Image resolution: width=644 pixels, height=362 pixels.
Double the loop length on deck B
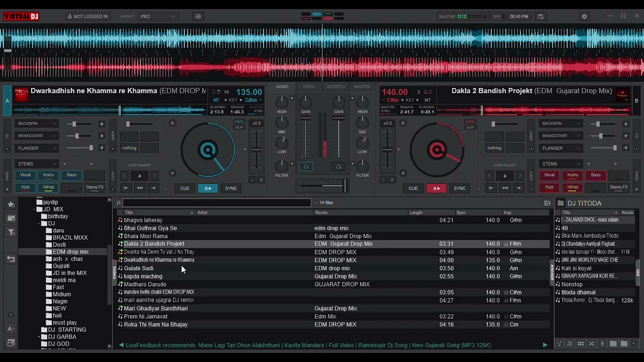tap(520, 176)
